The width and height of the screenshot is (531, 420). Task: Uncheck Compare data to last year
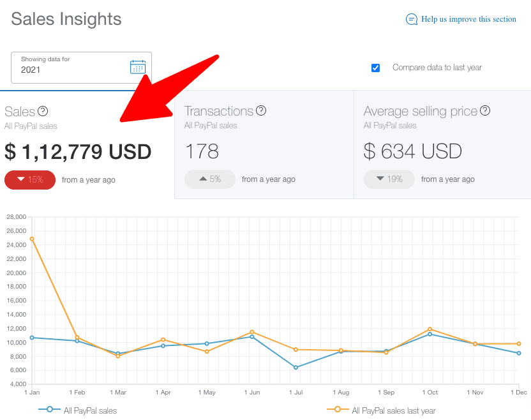point(375,68)
